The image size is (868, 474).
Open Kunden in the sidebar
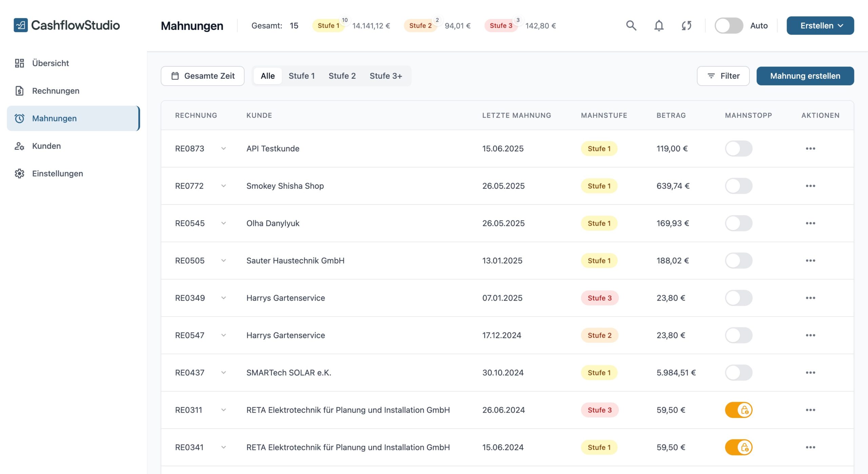pos(46,146)
